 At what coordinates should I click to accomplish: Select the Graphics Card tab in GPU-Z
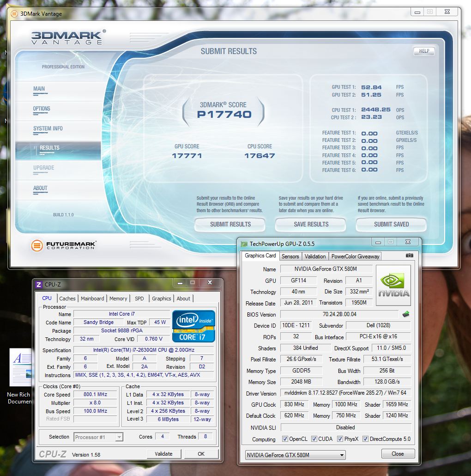tap(260, 256)
